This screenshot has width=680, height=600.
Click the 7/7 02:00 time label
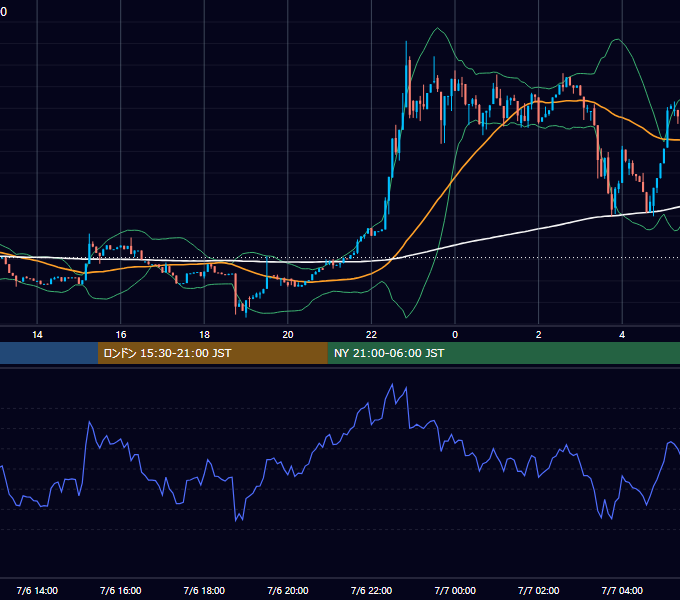click(x=539, y=590)
